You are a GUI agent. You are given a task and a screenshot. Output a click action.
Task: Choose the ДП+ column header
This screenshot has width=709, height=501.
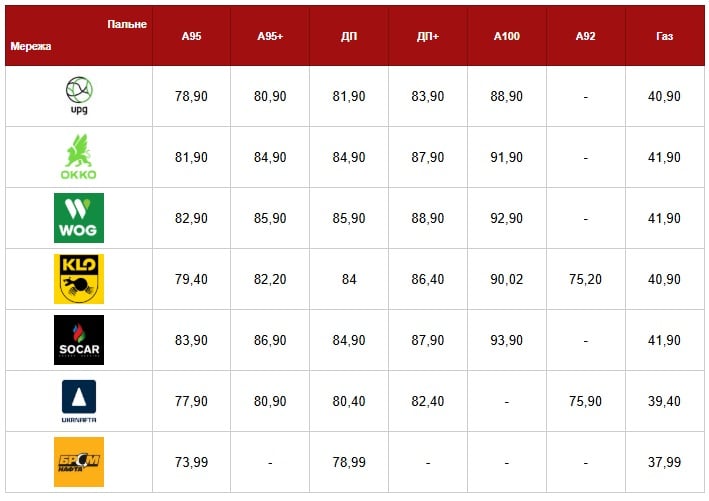pyautogui.click(x=428, y=36)
